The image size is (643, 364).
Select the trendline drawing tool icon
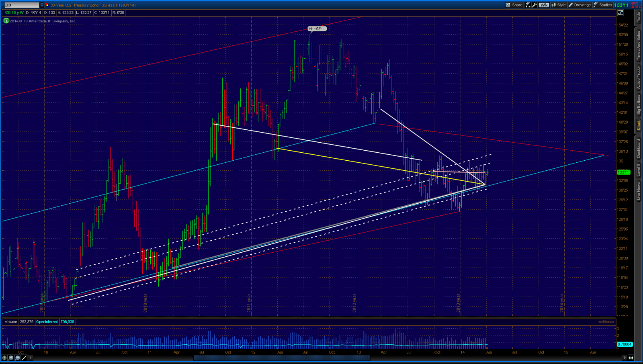(x=24, y=358)
